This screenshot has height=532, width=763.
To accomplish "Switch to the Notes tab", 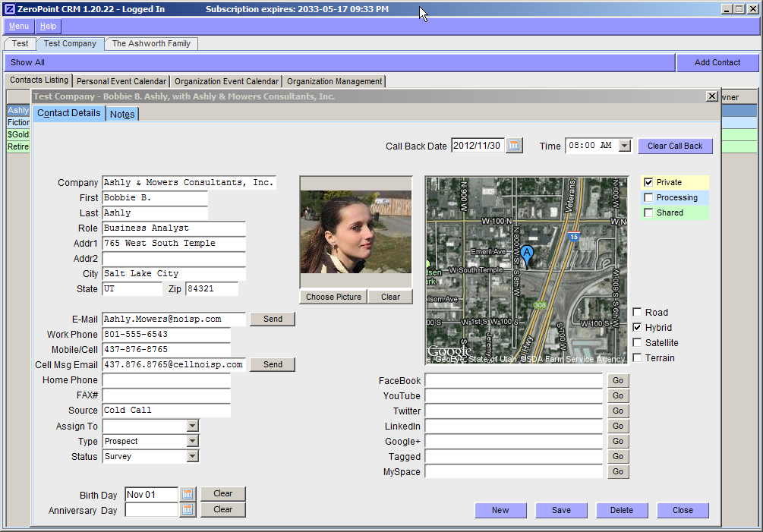I will (x=122, y=115).
